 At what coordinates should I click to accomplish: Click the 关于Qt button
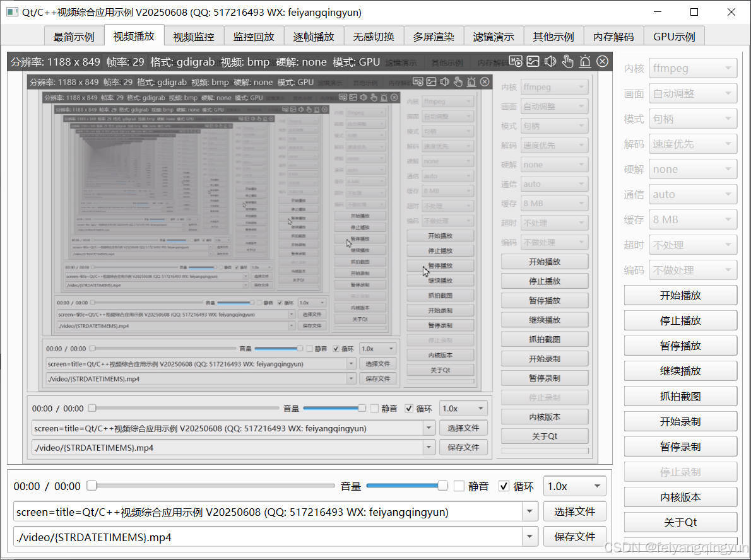tap(680, 522)
